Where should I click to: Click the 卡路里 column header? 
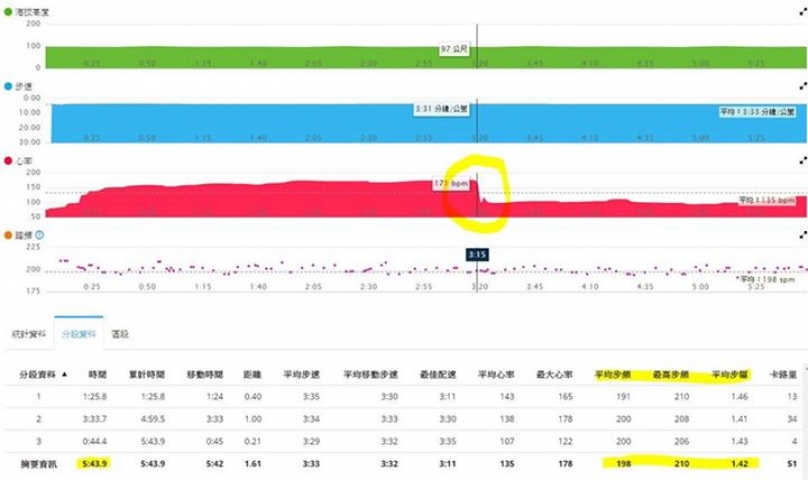(x=783, y=374)
